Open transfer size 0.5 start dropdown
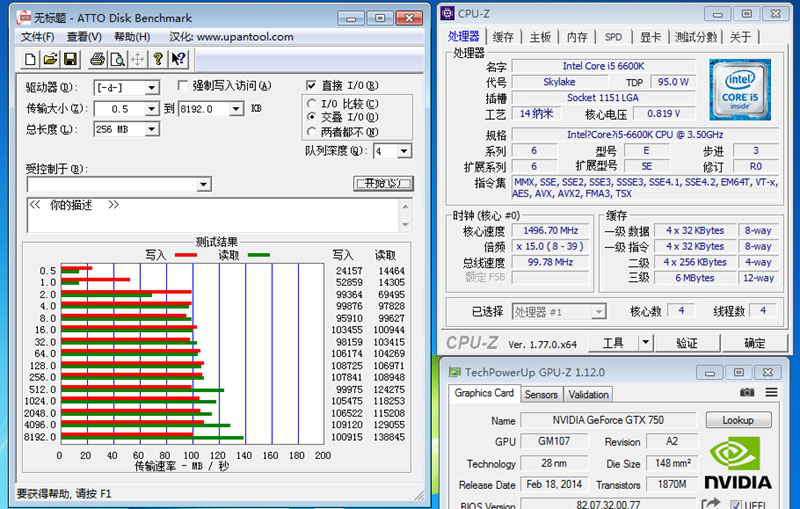Viewport: 800px width, 509px height. pos(152,109)
